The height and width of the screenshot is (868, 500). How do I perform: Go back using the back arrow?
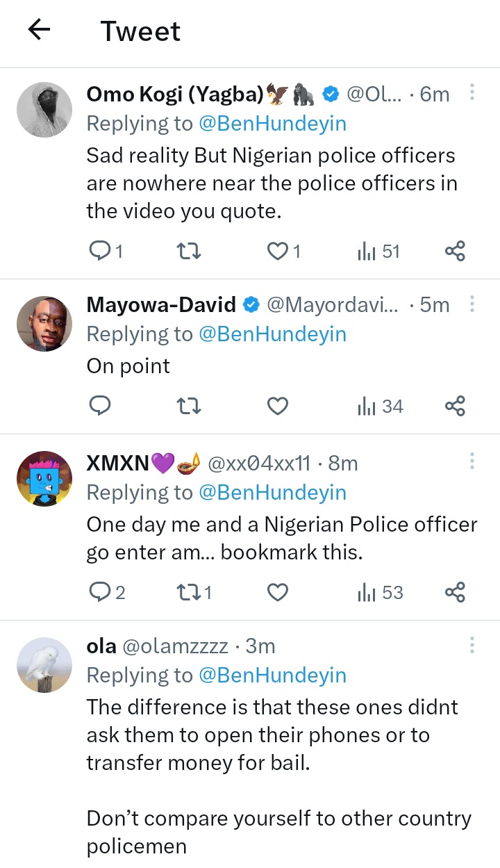pos(39,30)
